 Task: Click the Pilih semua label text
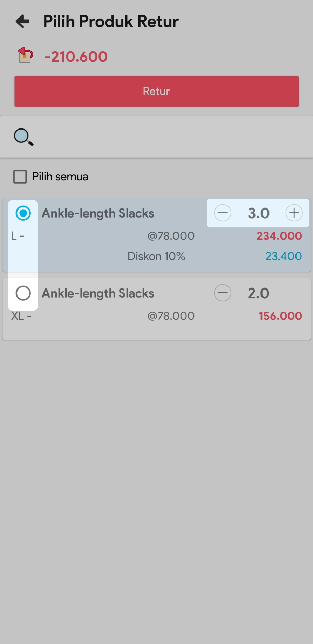click(x=60, y=177)
